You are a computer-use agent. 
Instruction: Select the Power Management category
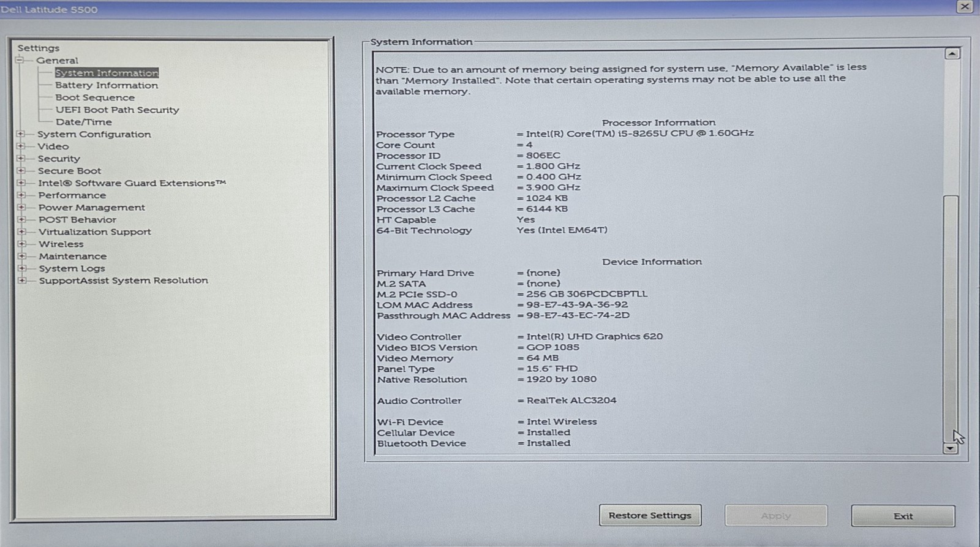(x=92, y=208)
